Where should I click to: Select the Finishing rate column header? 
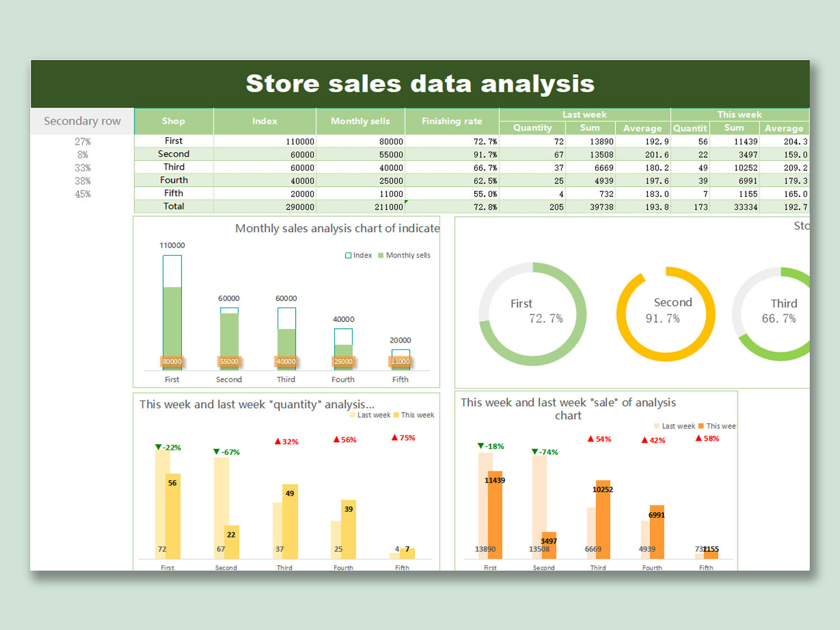tap(451, 121)
